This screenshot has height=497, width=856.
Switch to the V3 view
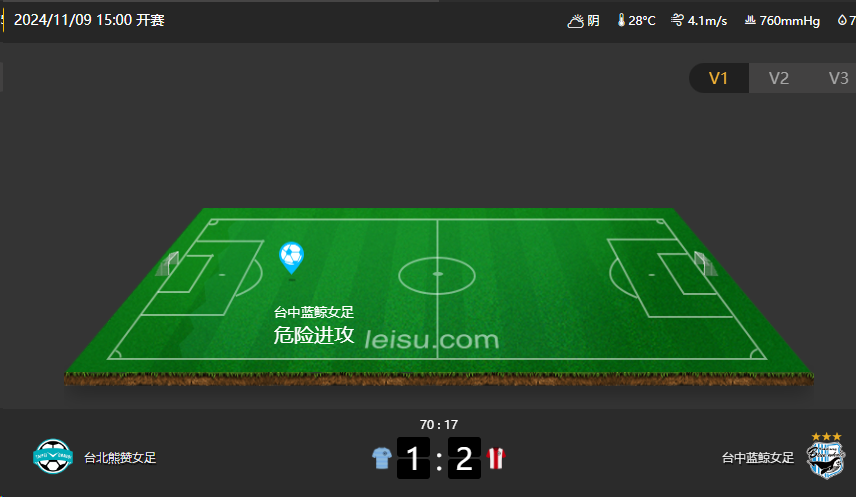click(835, 78)
